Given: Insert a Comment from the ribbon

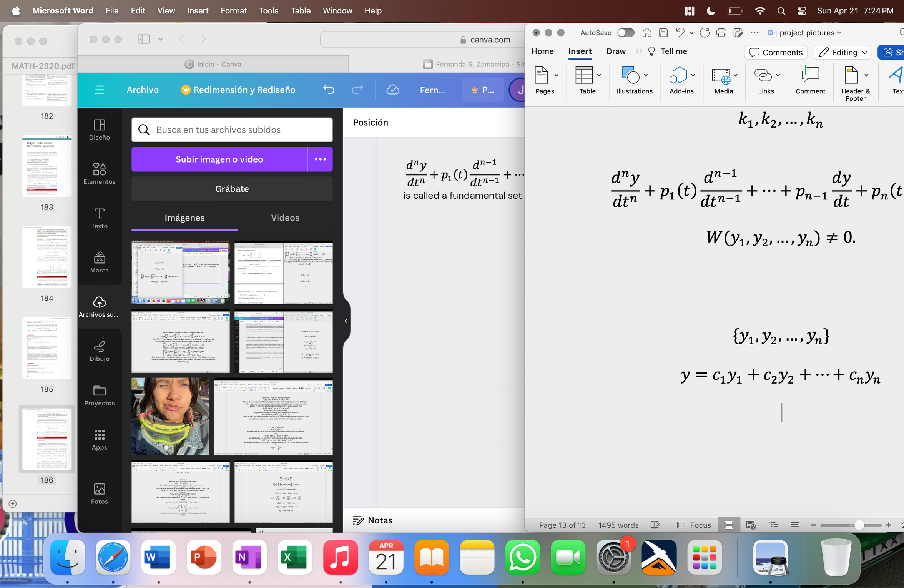Looking at the screenshot, I should (x=810, y=80).
